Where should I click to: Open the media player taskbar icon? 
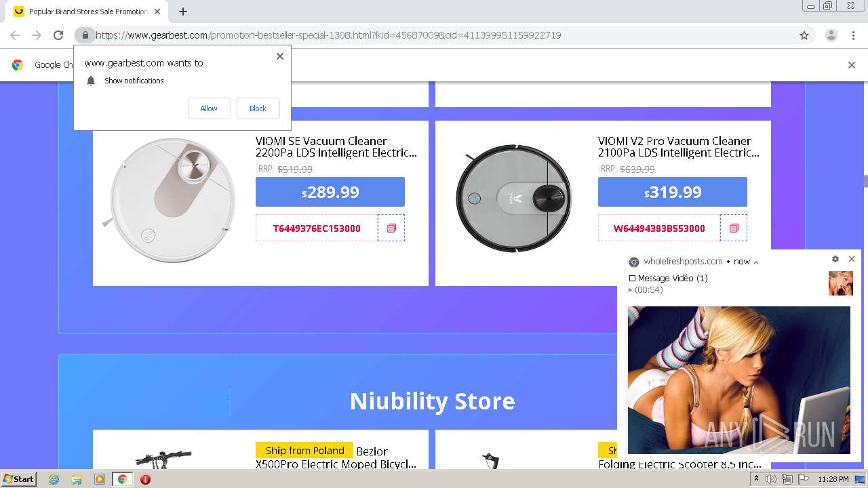point(100,479)
